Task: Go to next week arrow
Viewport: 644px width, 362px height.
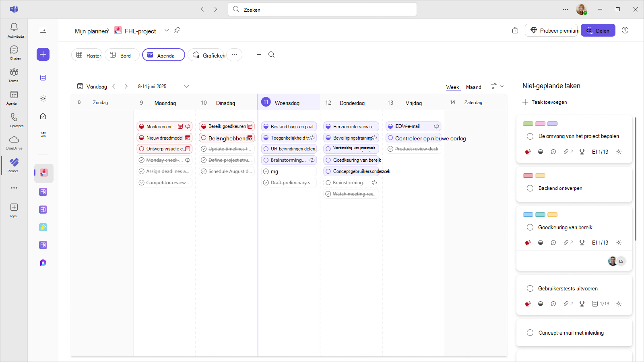Action: click(x=126, y=86)
